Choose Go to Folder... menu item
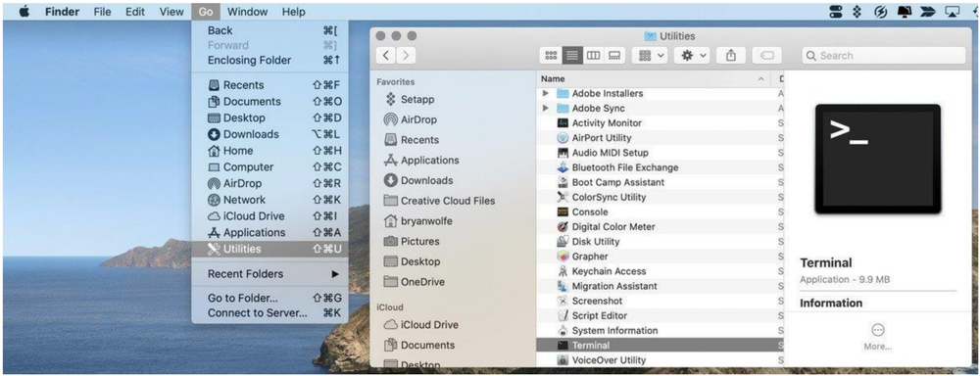This screenshot has width=980, height=376. tap(269, 299)
